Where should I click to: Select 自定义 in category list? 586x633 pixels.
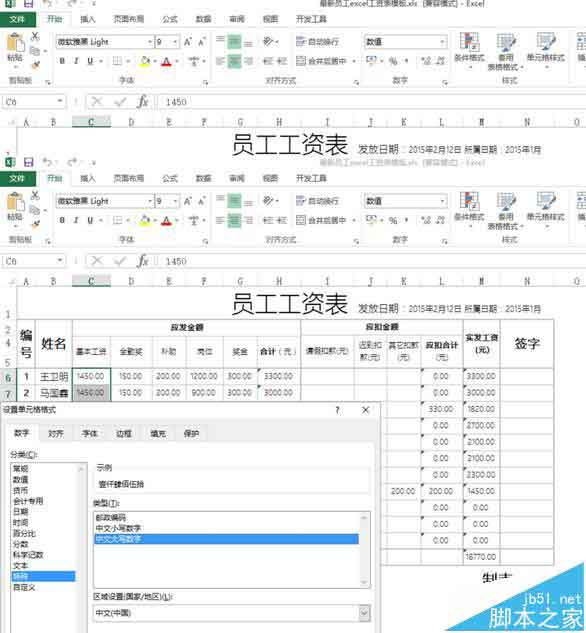(x=24, y=587)
